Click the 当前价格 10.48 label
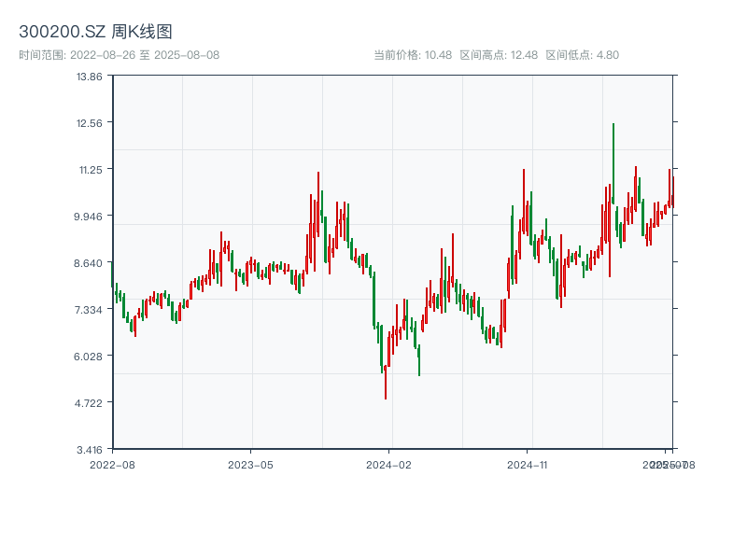 [x=413, y=55]
